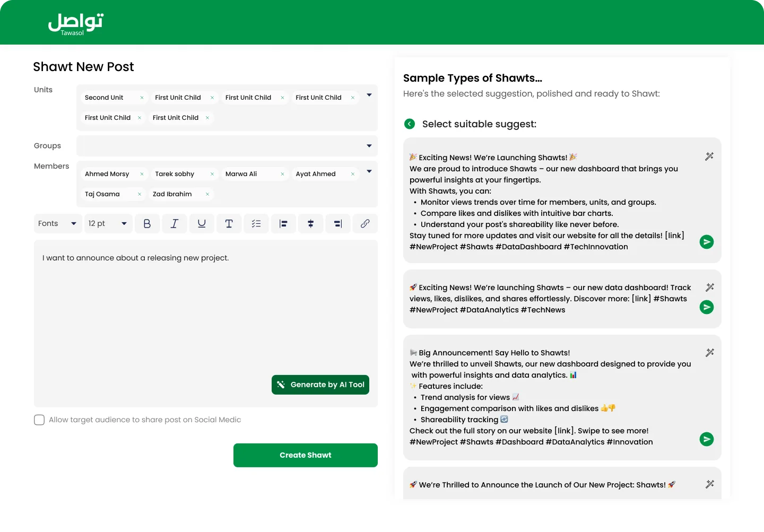Click the Zad Ibrahim tag label
This screenshot has height=532, width=764.
click(172, 194)
